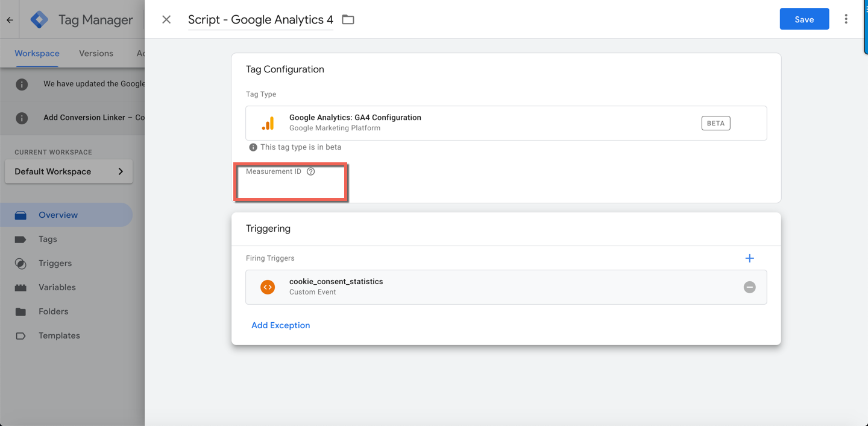The height and width of the screenshot is (426, 868).
Task: Close the tag editor with the X icon
Action: 166,19
